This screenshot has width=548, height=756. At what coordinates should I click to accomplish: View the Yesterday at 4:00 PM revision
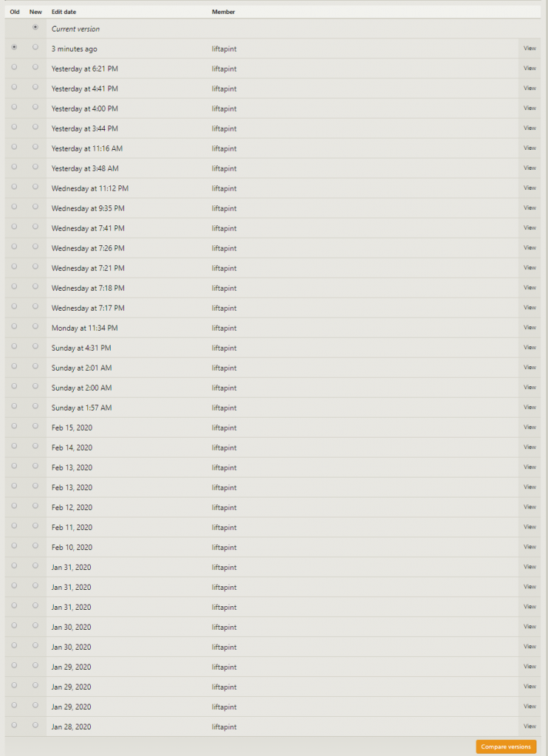pyautogui.click(x=530, y=108)
